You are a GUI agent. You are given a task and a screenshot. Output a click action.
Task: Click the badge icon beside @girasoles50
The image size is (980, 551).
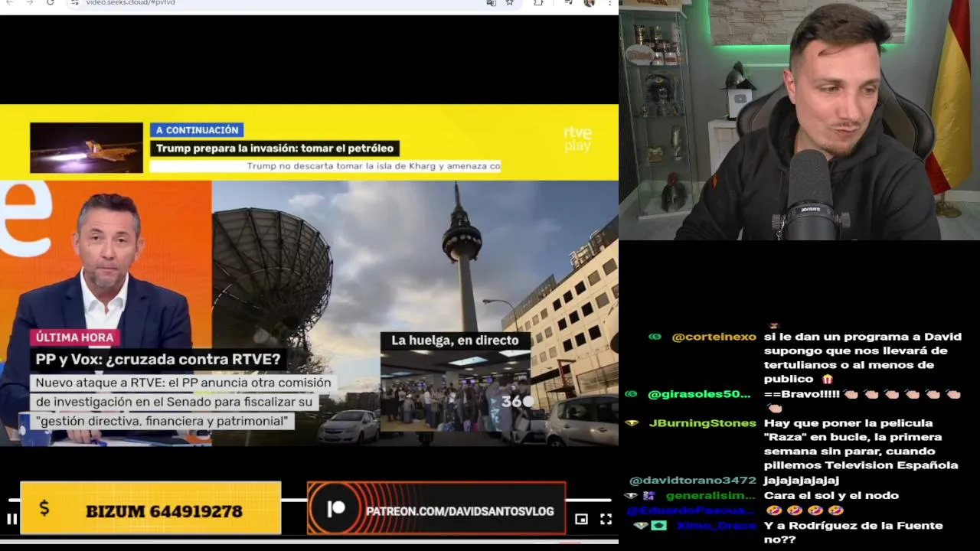(631, 394)
